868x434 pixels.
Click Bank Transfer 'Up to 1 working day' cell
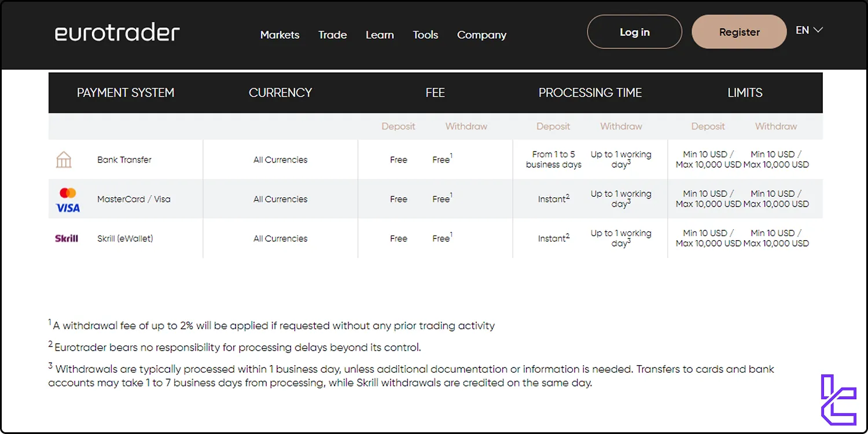coord(621,160)
